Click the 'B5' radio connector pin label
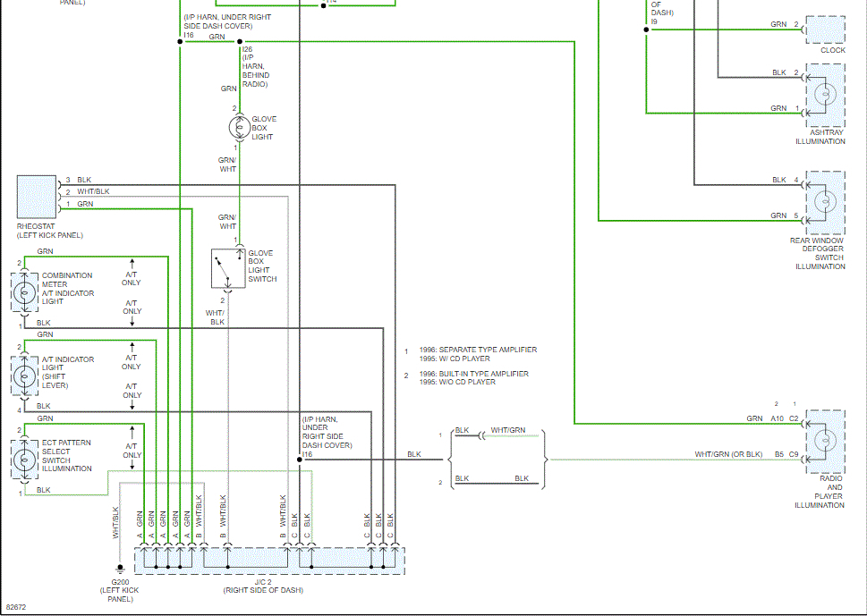This screenshot has height=616, width=867. pyautogui.click(x=778, y=454)
